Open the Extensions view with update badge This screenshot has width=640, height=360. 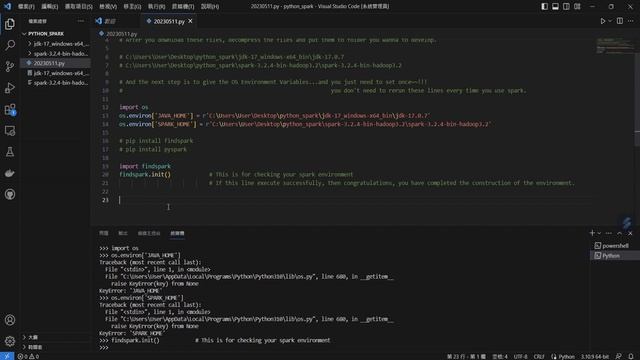(x=10, y=109)
